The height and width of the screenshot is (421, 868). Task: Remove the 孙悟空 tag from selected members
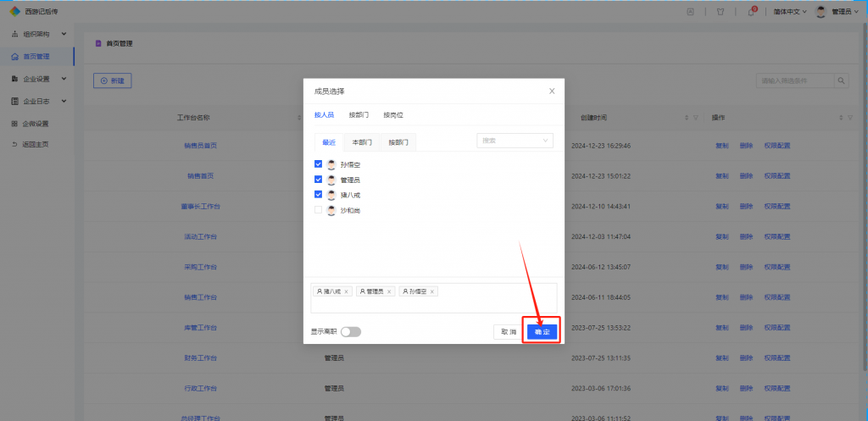pyautogui.click(x=431, y=291)
